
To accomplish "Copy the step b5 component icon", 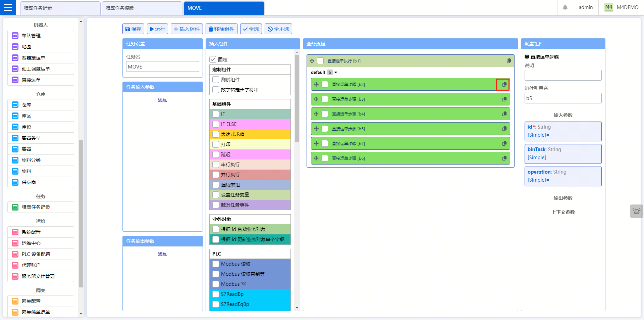I will (x=504, y=129).
